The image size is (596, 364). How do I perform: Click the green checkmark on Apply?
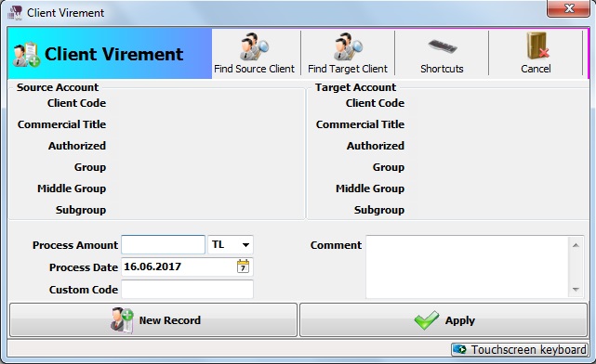(427, 320)
